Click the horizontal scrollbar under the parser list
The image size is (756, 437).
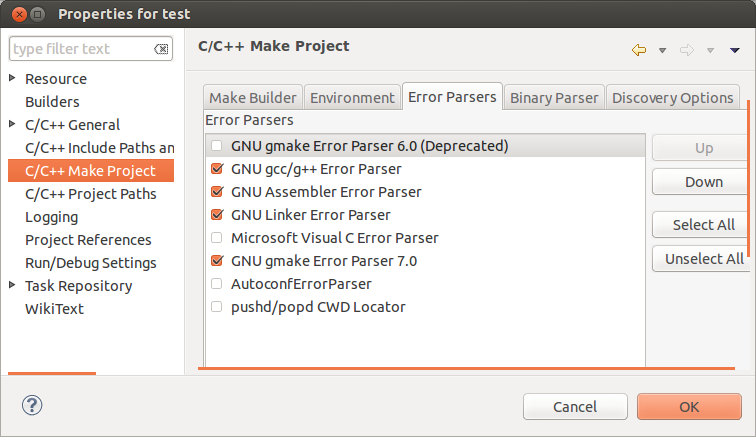pyautogui.click(x=466, y=369)
